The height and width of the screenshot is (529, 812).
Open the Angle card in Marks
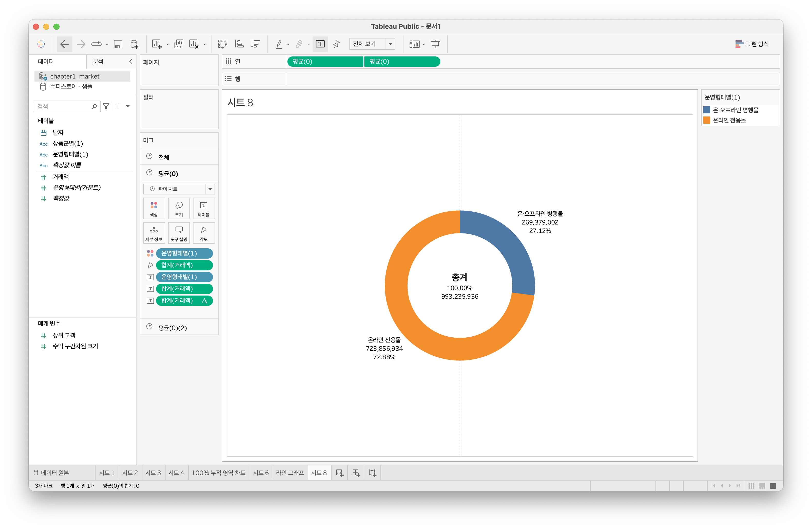pos(204,233)
